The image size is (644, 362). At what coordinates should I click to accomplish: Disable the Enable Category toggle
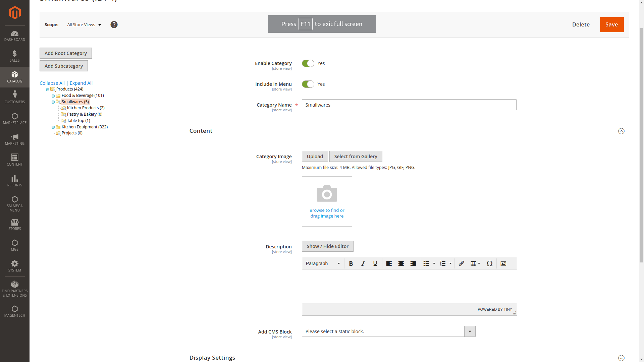point(308,63)
